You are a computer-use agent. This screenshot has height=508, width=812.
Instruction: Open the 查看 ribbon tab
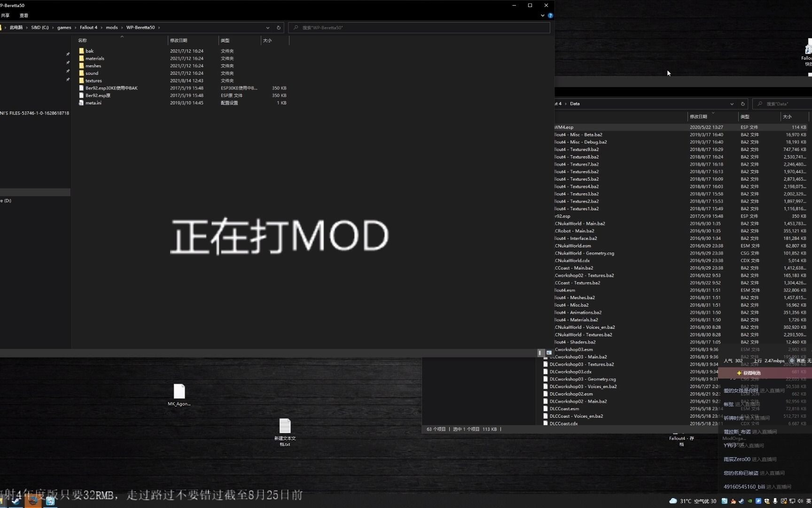coord(23,16)
